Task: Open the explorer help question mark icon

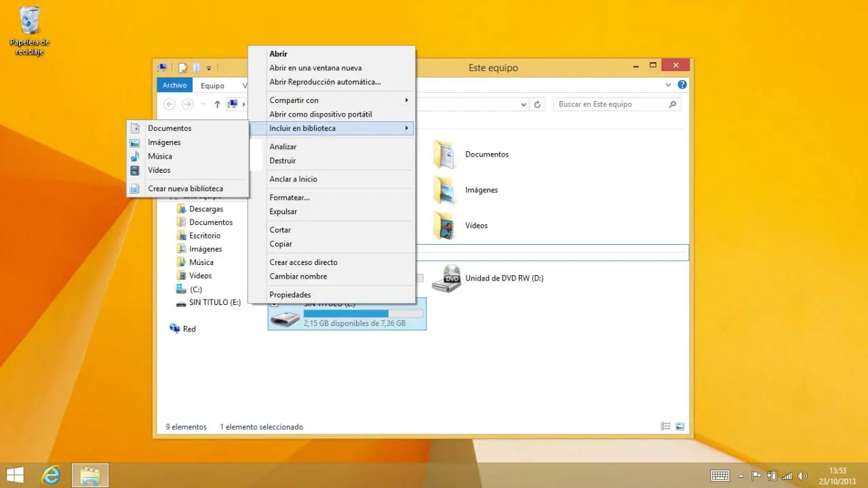Action: pyautogui.click(x=682, y=85)
